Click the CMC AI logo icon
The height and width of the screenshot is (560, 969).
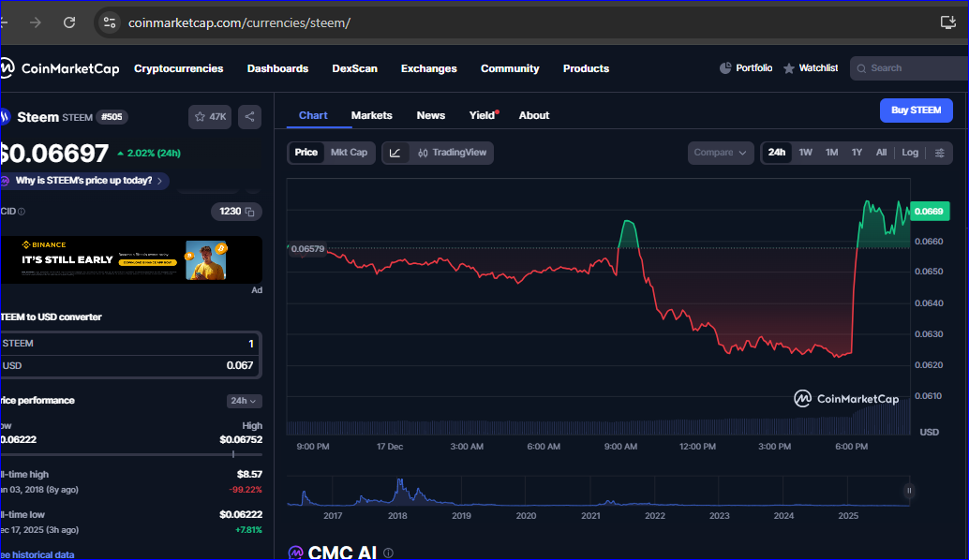(296, 553)
